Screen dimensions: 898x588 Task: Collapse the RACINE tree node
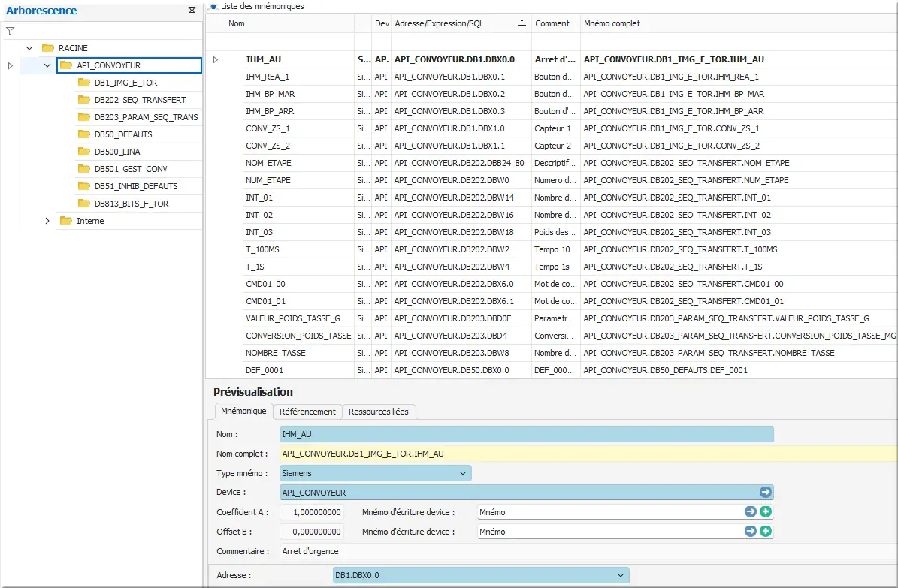coord(30,48)
